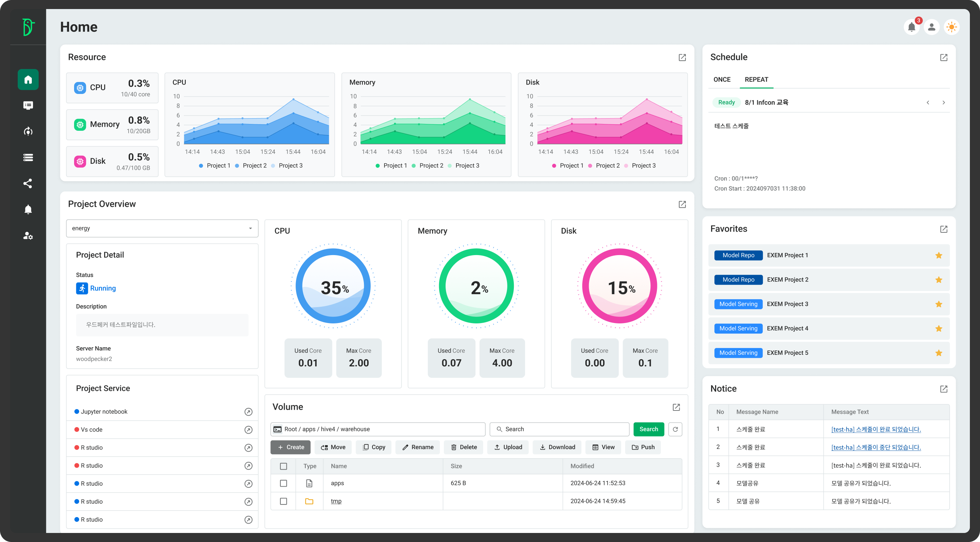
Task: Refresh the Volume file list
Action: point(675,429)
